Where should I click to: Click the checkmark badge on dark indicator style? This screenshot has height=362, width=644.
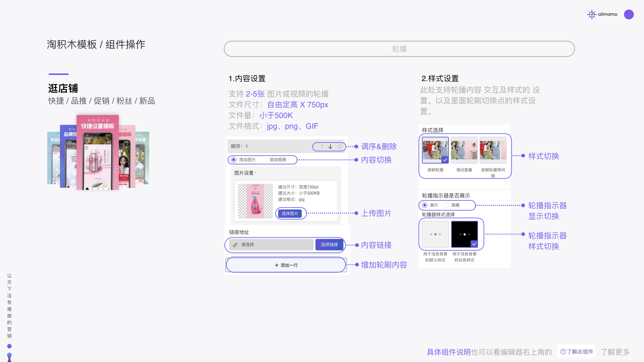pyautogui.click(x=474, y=244)
